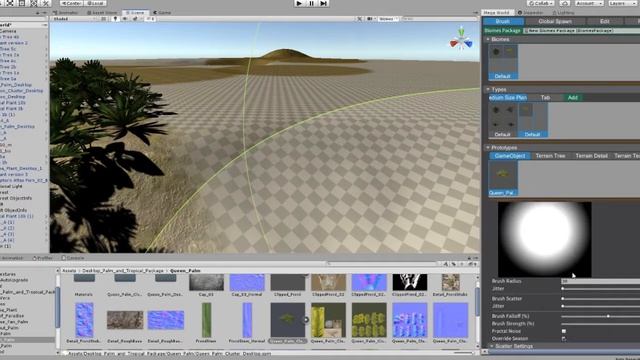
Task: Click the scene orientation gizmo
Action: [461, 40]
